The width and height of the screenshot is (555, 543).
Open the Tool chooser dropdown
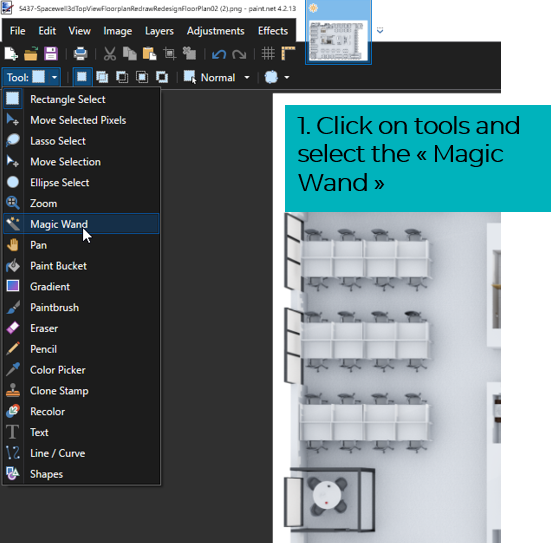point(31,77)
